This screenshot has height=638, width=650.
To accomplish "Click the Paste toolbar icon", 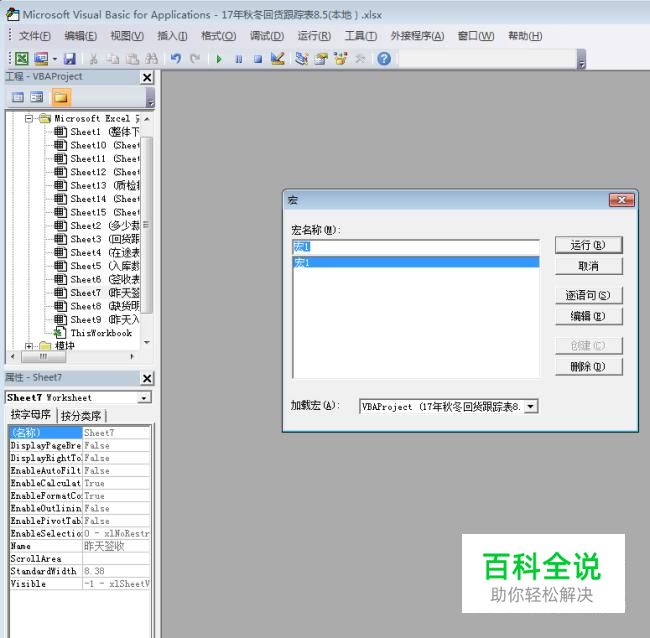I will (x=132, y=59).
